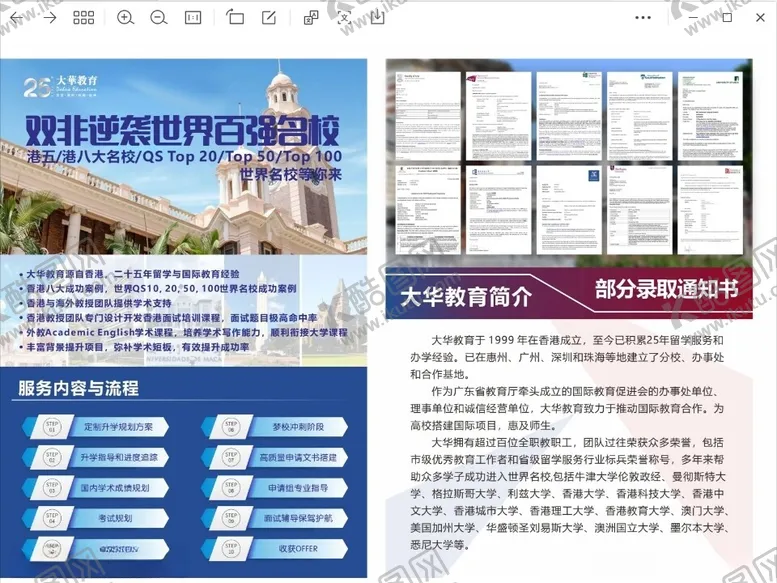The width and height of the screenshot is (777, 583).
Task: Select step 10 收获OFFER
Action: pyautogui.click(x=275, y=549)
